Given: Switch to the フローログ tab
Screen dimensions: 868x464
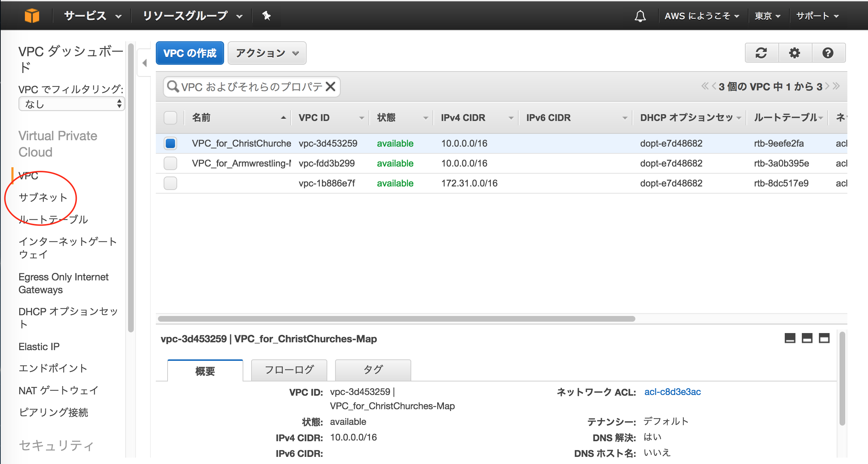Looking at the screenshot, I should click(289, 370).
